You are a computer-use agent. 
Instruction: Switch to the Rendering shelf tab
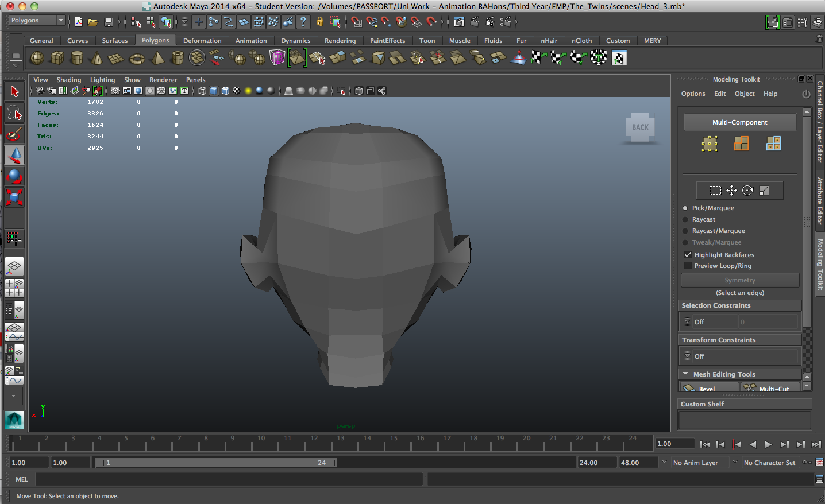(x=340, y=41)
